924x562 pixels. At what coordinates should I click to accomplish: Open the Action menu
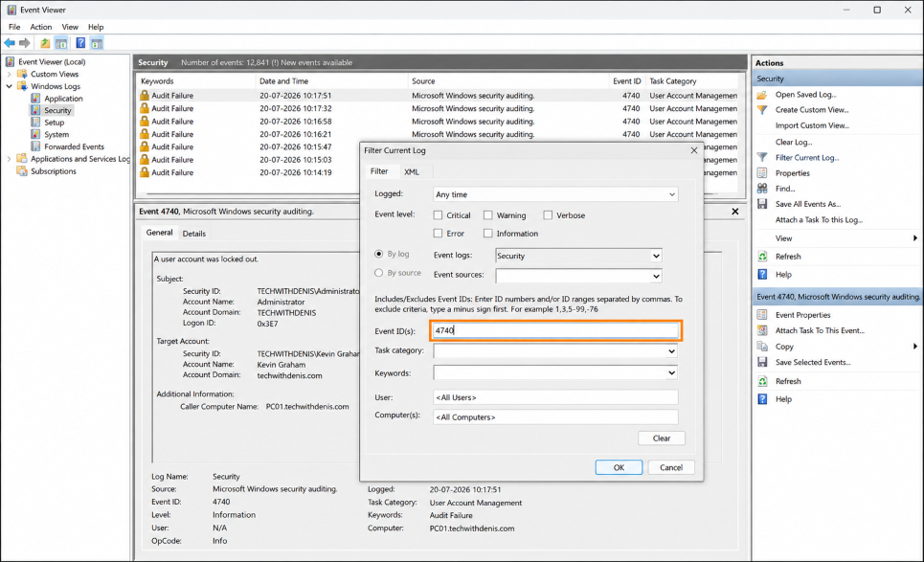point(40,27)
